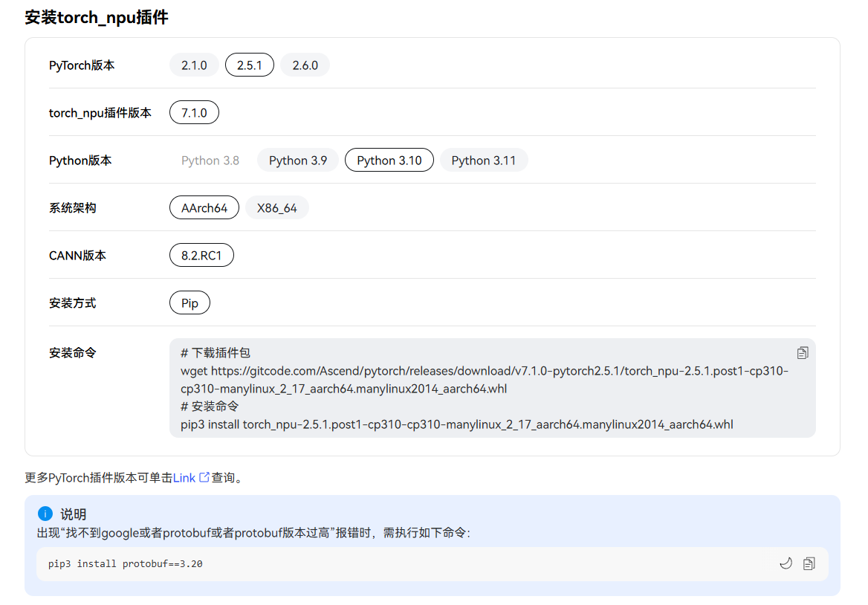Open the Link for more PyTorch plugin versions
Viewport: 868px width, 605px height.
(x=184, y=478)
